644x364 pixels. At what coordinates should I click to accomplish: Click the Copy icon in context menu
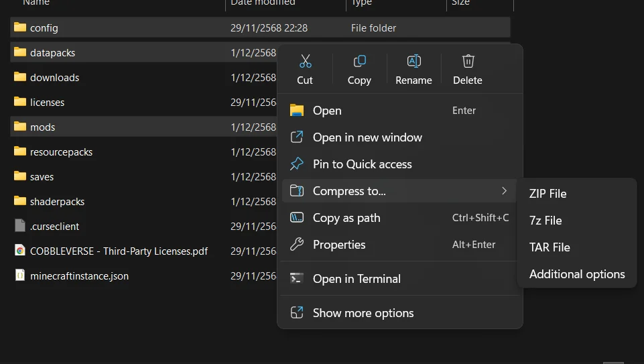tap(359, 62)
